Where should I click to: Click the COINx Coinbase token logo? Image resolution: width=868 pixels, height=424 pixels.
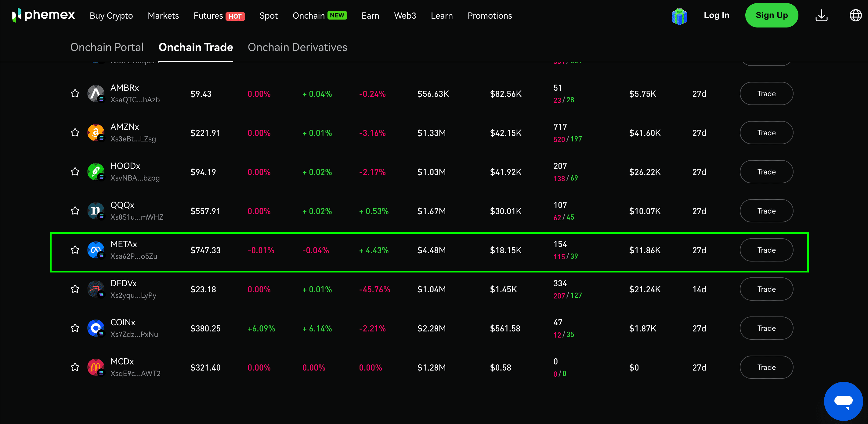tap(96, 329)
